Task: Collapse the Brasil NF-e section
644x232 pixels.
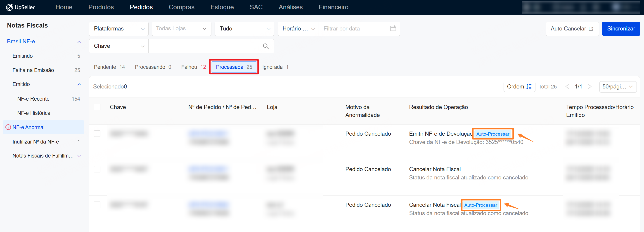Action: (x=79, y=42)
